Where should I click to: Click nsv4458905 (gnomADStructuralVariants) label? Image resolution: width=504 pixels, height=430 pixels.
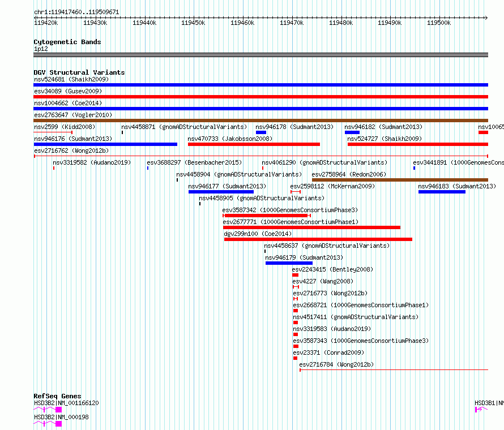[262, 198]
